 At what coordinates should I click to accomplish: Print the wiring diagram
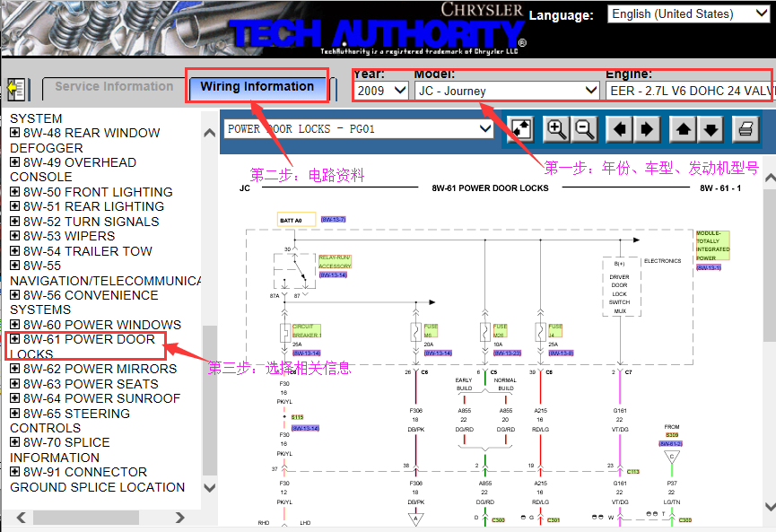click(x=745, y=130)
